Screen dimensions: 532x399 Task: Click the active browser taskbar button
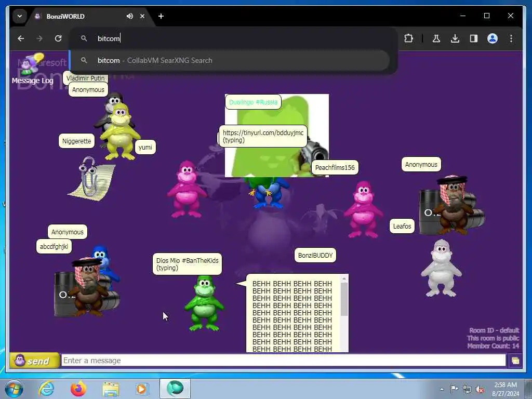(175, 389)
